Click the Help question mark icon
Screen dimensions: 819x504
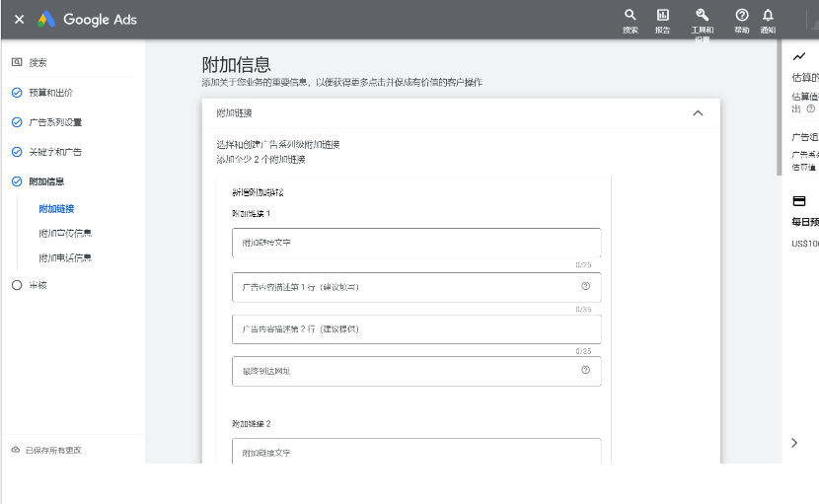[x=741, y=15]
